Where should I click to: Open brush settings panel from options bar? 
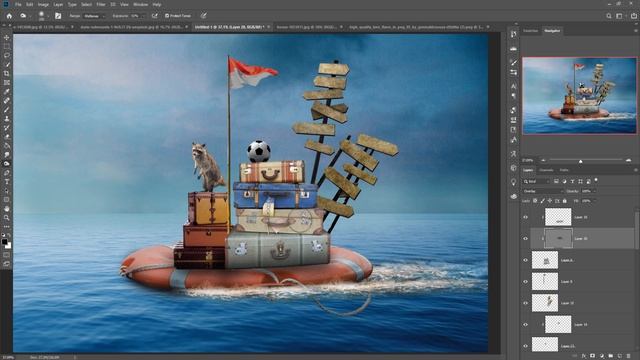[58, 16]
